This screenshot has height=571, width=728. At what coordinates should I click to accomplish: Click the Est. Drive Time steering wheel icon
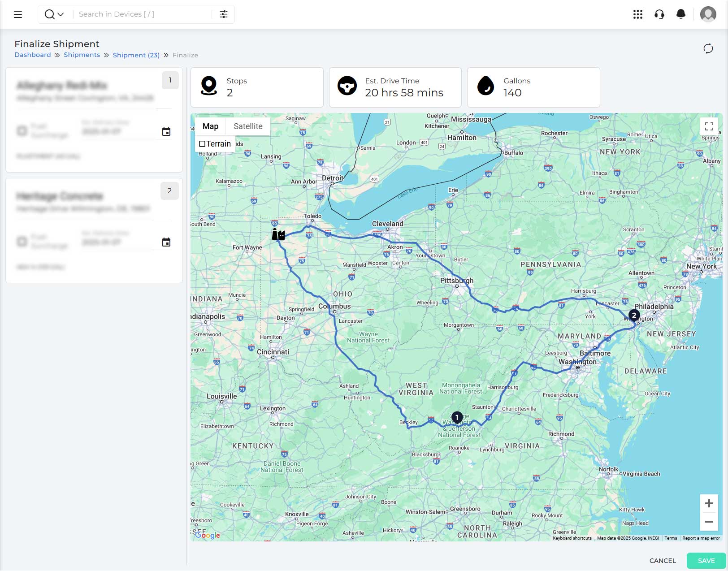pyautogui.click(x=347, y=86)
